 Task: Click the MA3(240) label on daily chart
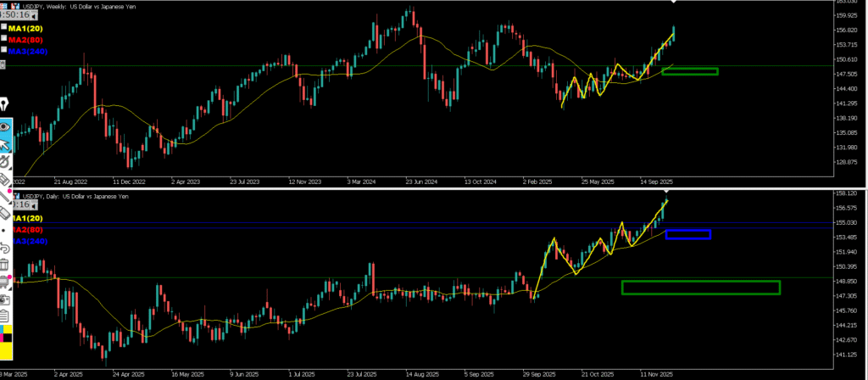click(x=31, y=241)
